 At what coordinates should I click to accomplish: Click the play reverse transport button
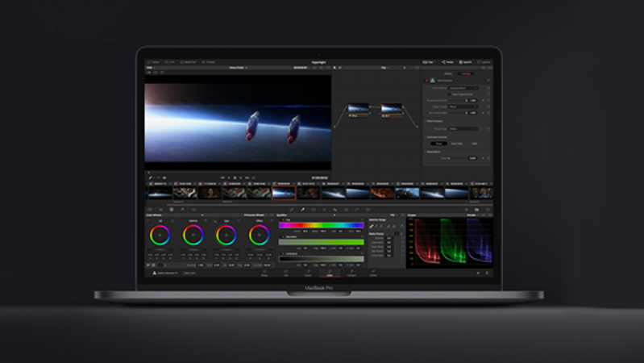click(229, 178)
